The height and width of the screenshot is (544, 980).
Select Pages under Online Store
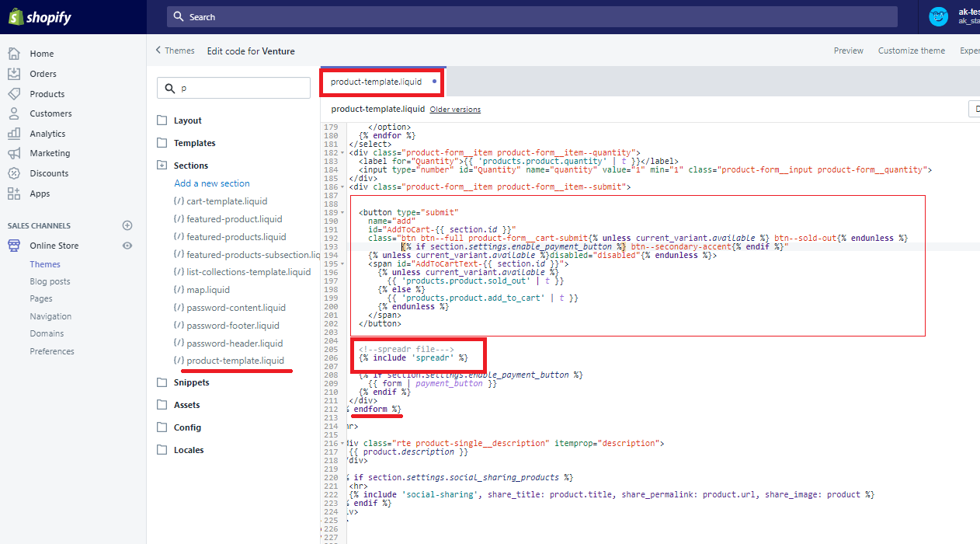coord(41,298)
